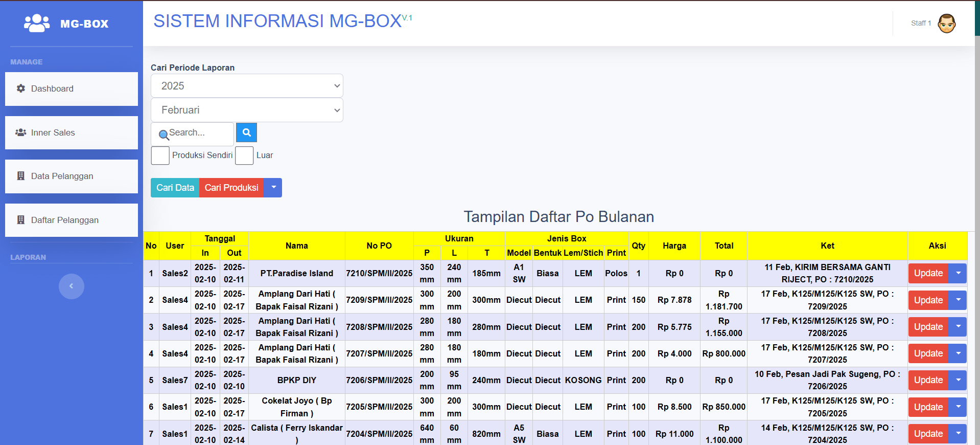Collapse sidebar with the round chevron button
Viewport: 980px width, 445px height.
coord(71,286)
